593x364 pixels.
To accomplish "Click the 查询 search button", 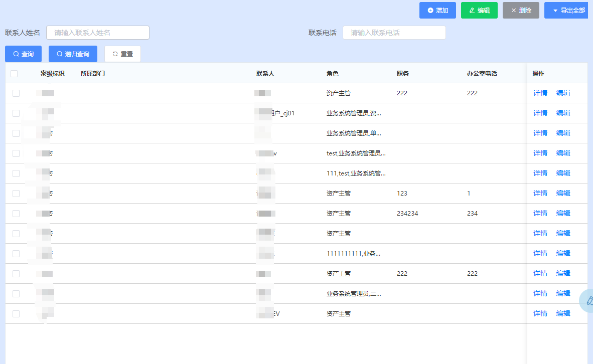I will [23, 54].
